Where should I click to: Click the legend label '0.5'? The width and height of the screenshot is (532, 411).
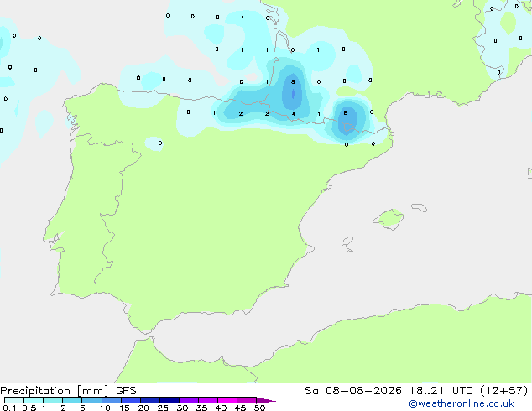click(29, 408)
